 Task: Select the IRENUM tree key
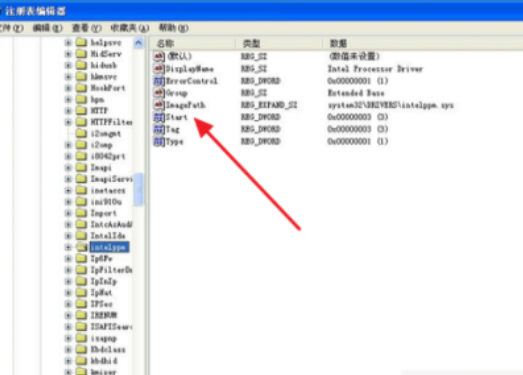[x=104, y=315]
